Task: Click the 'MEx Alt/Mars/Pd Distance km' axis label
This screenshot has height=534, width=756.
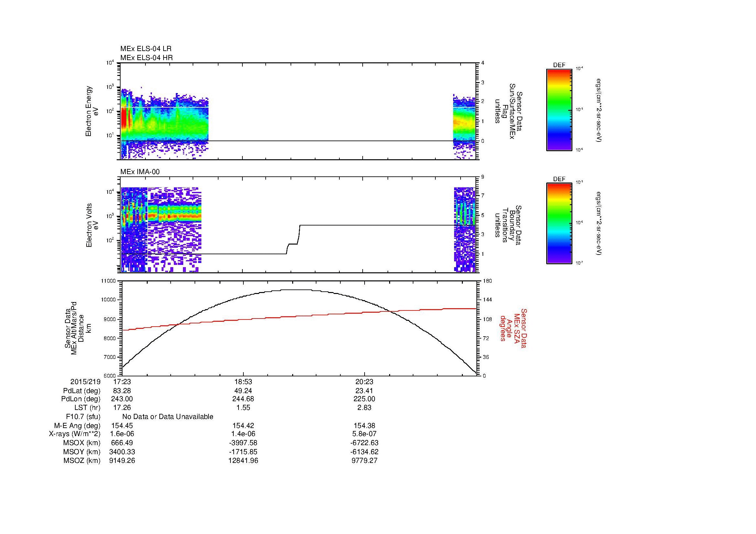Action: point(77,328)
